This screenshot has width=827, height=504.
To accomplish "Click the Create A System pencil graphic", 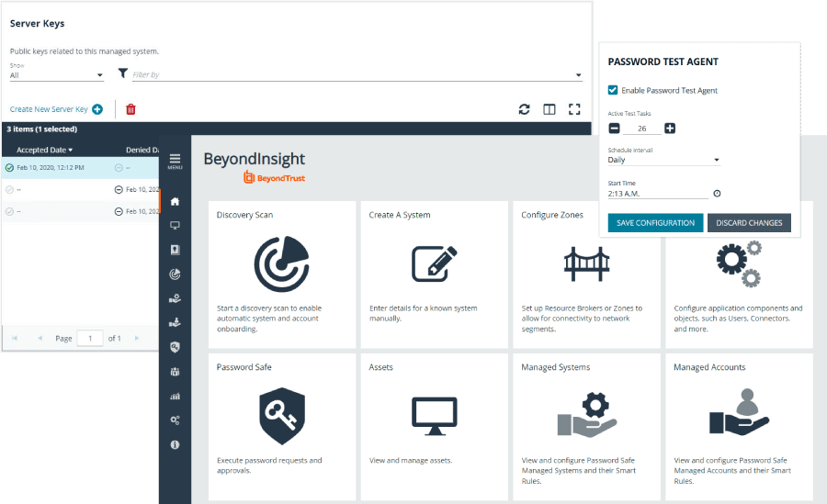I will (x=434, y=263).
